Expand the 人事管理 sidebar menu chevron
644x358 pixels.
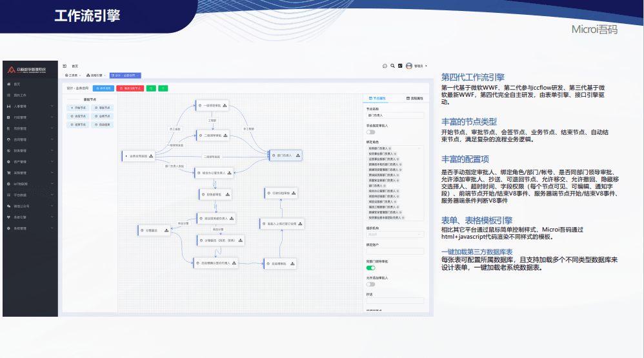click(x=52, y=106)
